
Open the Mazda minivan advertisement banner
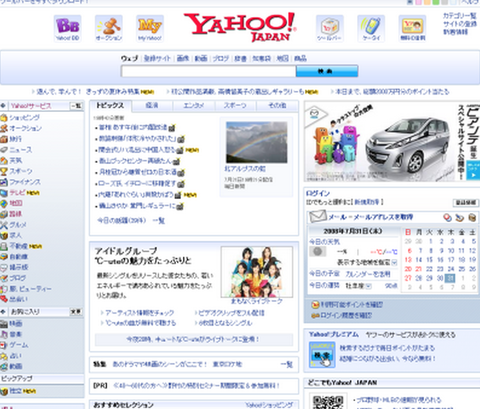click(x=392, y=142)
